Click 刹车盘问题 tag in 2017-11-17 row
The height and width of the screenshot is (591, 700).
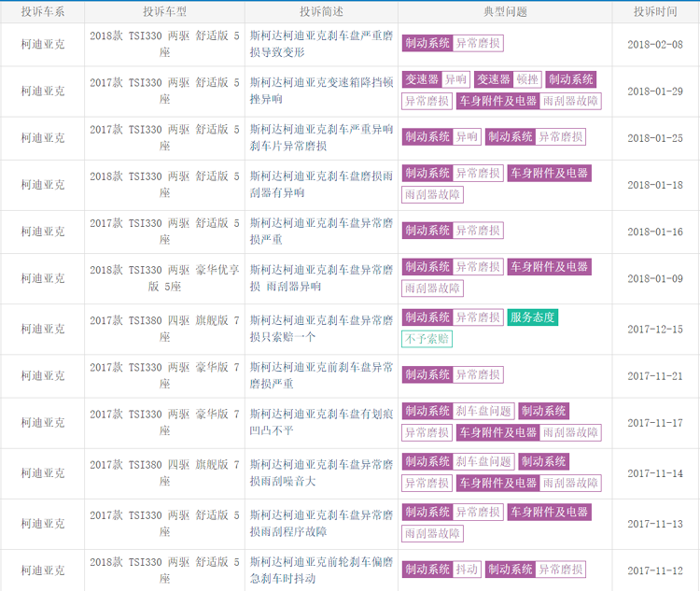click(483, 411)
